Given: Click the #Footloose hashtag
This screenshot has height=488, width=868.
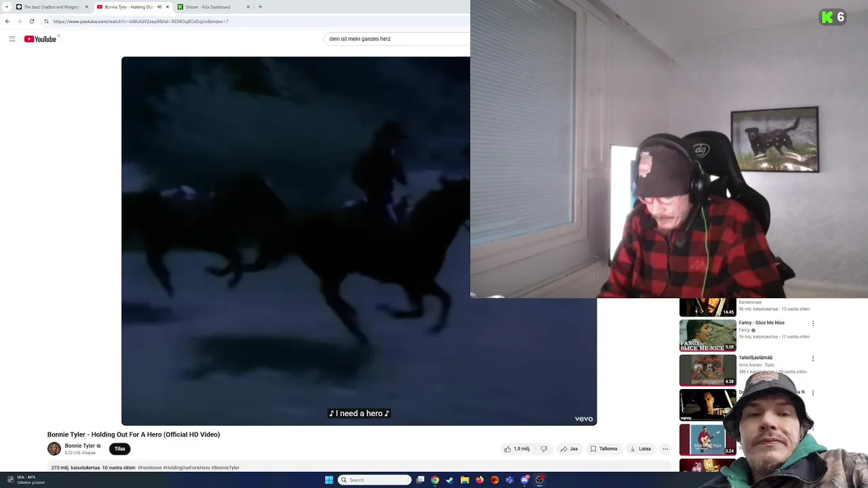Looking at the screenshot, I should 149,468.
